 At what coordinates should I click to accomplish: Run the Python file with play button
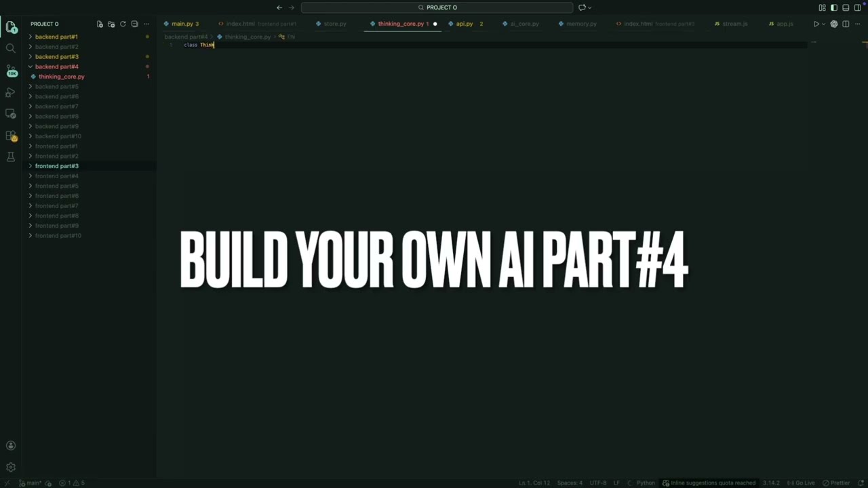tap(816, 24)
